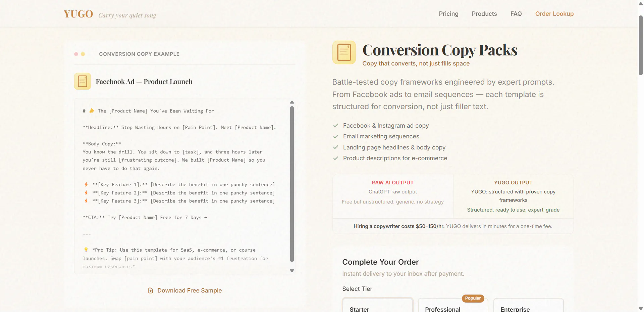Select the Professional tier
This screenshot has width=644, height=312.
[x=453, y=305]
